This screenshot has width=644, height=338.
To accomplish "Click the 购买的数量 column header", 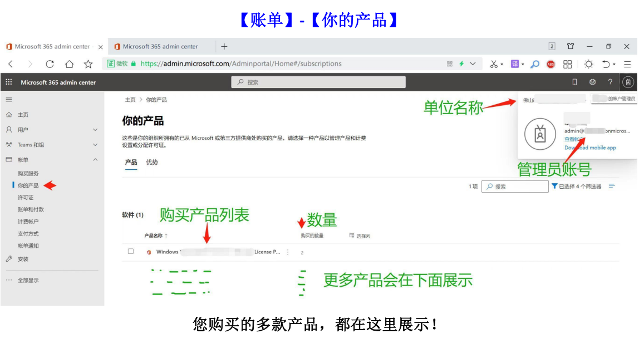I will [312, 236].
